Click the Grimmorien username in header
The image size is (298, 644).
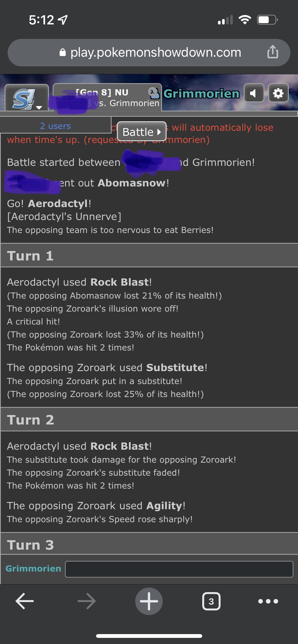pyautogui.click(x=201, y=94)
